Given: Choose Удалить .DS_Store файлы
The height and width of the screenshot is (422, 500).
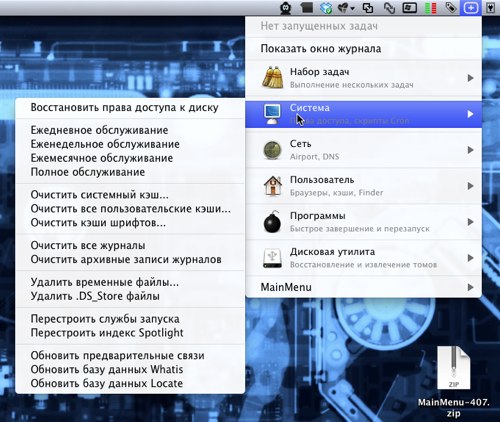Looking at the screenshot, I should tap(130, 296).
